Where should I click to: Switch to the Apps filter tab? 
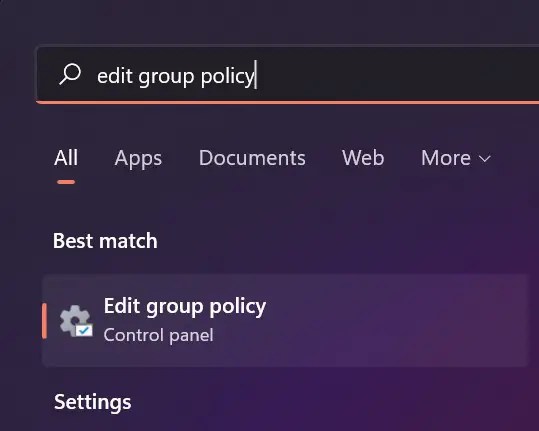pos(138,158)
